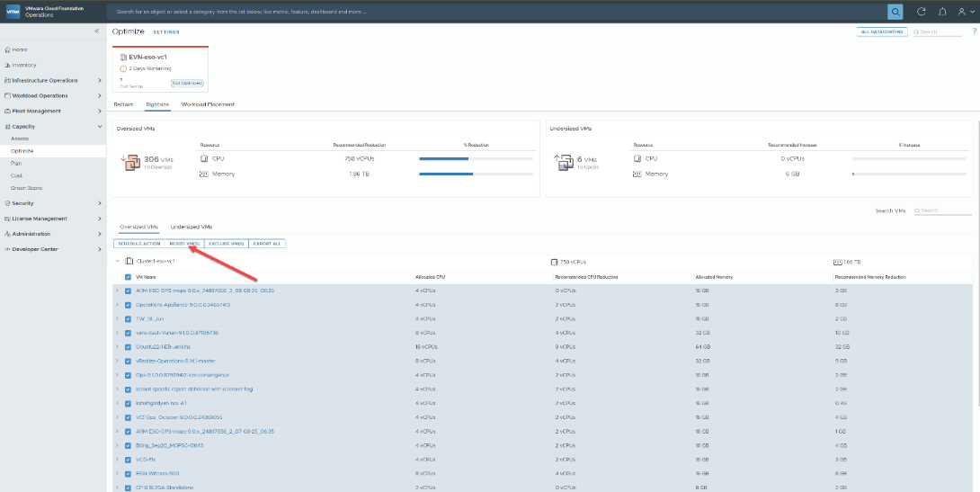980x492 pixels.
Task: Click the Home icon in sidebar
Action: 7,49
